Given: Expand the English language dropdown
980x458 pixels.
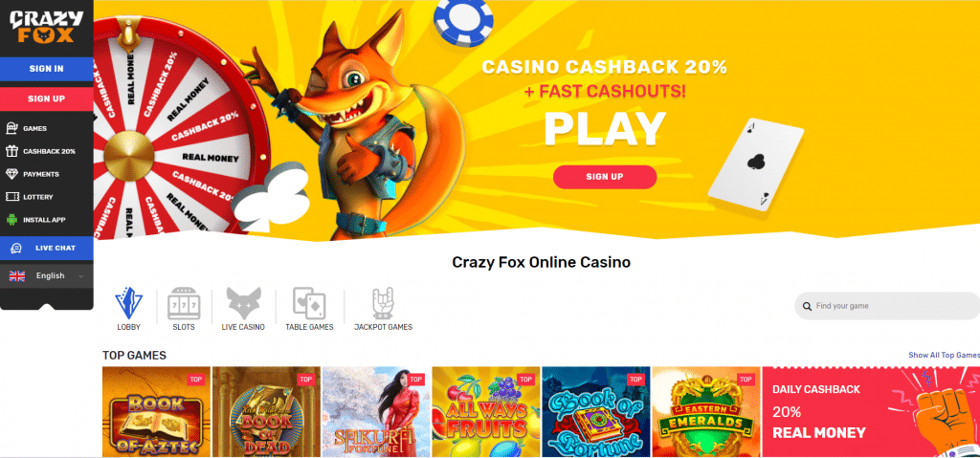Looking at the screenshot, I should [x=47, y=275].
